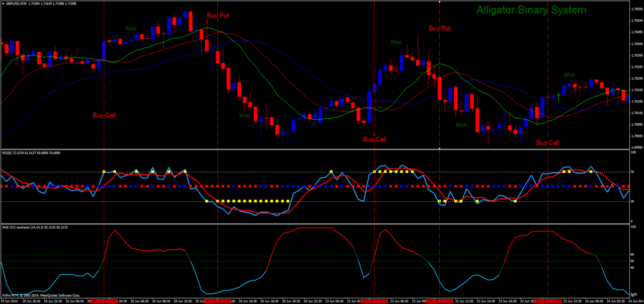Select the Buy Call label on 2014.06.20 04:00 line
This screenshot has width=644, height=304.
(104, 115)
